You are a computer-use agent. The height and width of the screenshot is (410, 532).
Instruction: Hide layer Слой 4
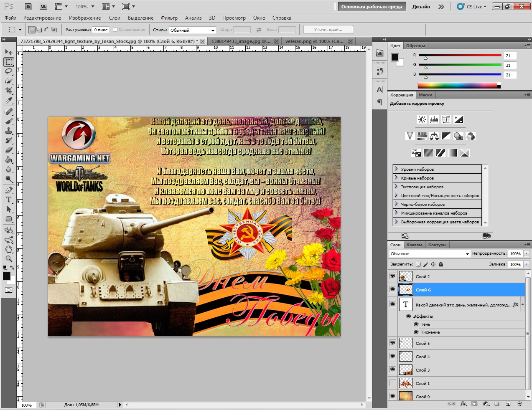392,356
